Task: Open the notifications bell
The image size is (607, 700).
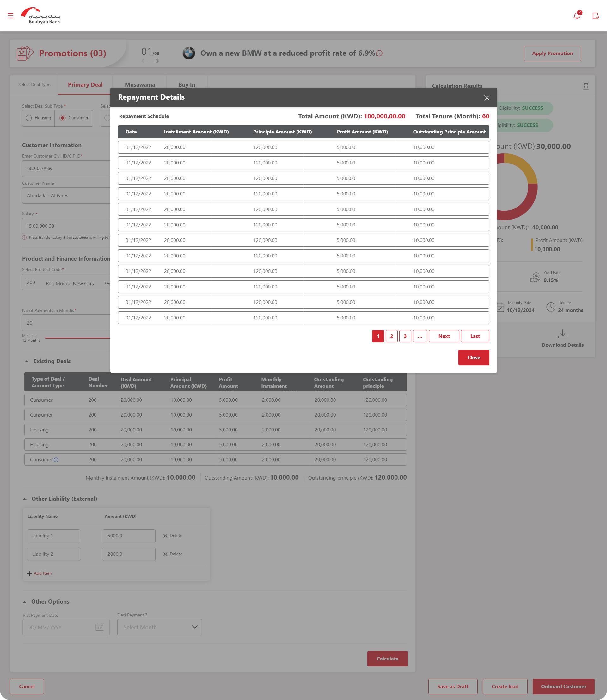Action: 577,15
